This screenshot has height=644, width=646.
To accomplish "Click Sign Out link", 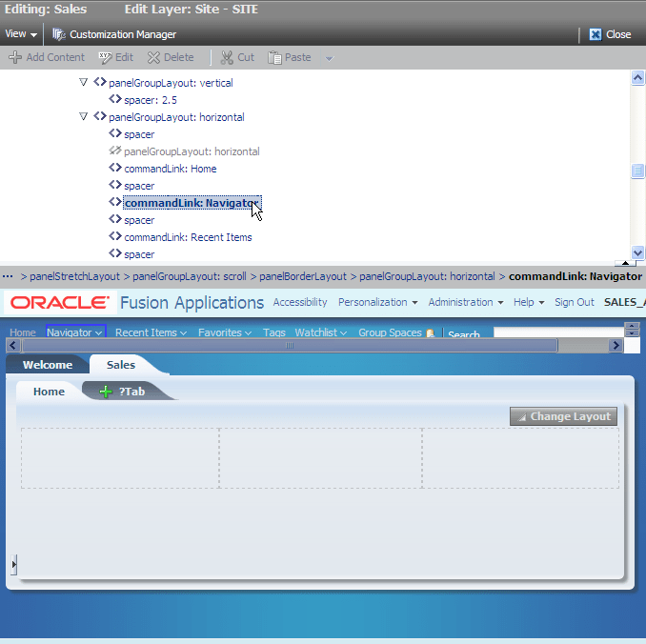I will click(575, 302).
